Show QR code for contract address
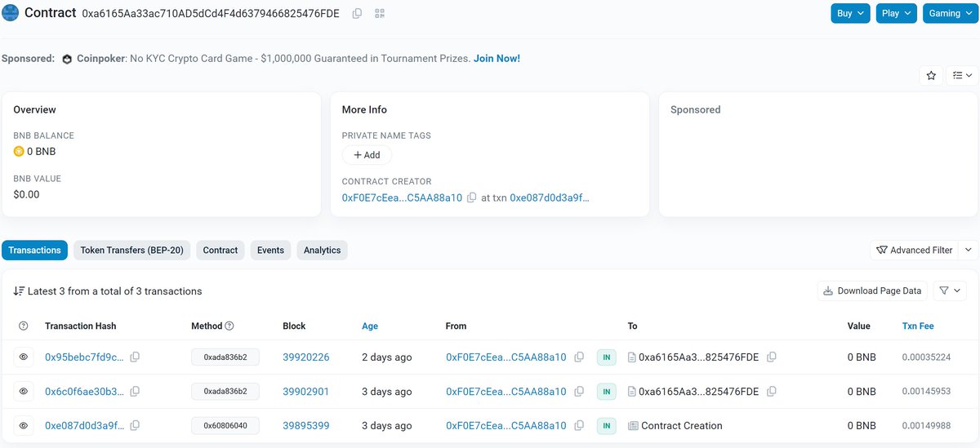 click(x=380, y=14)
